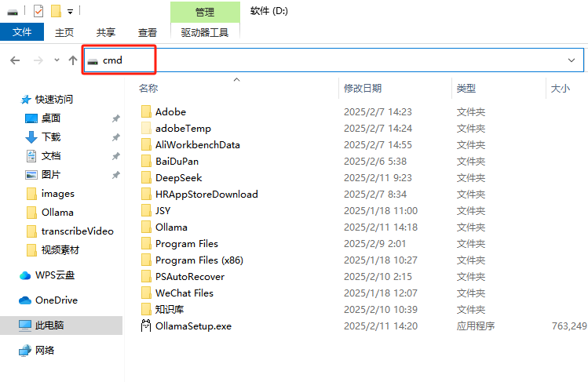Select the 知识库 folder name
The height and width of the screenshot is (382, 588).
coord(170,310)
